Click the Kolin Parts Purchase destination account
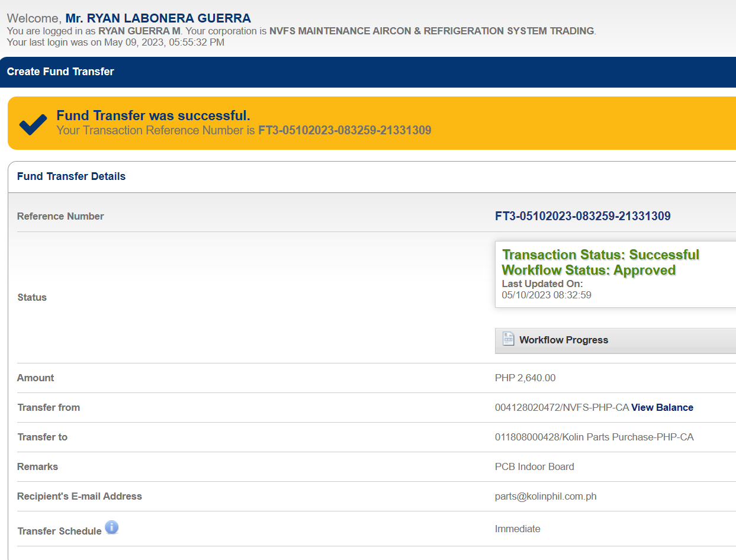 click(x=594, y=437)
